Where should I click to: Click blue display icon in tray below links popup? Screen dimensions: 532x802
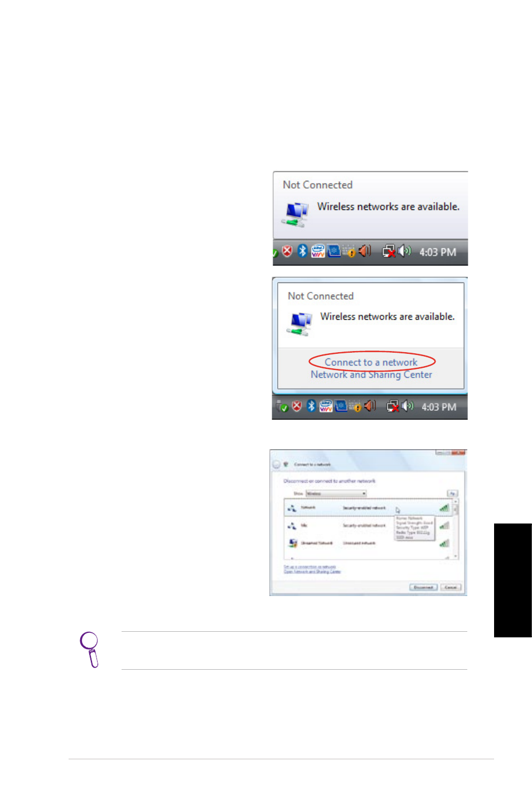[341, 406]
